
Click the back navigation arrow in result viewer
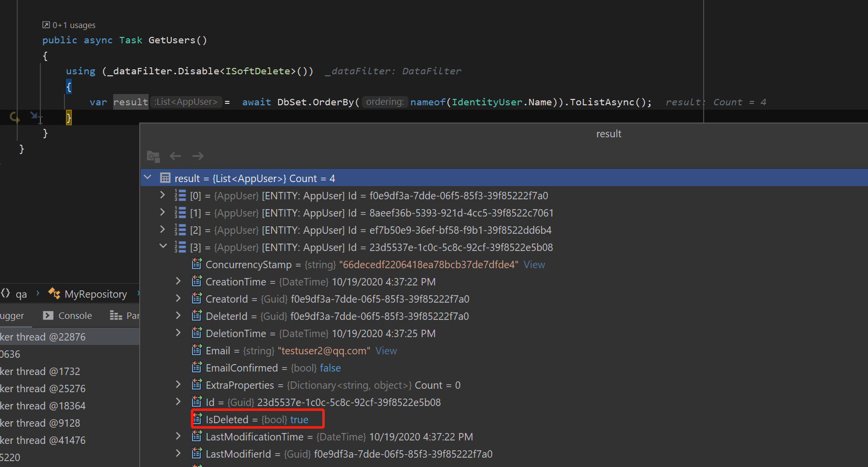[175, 156]
